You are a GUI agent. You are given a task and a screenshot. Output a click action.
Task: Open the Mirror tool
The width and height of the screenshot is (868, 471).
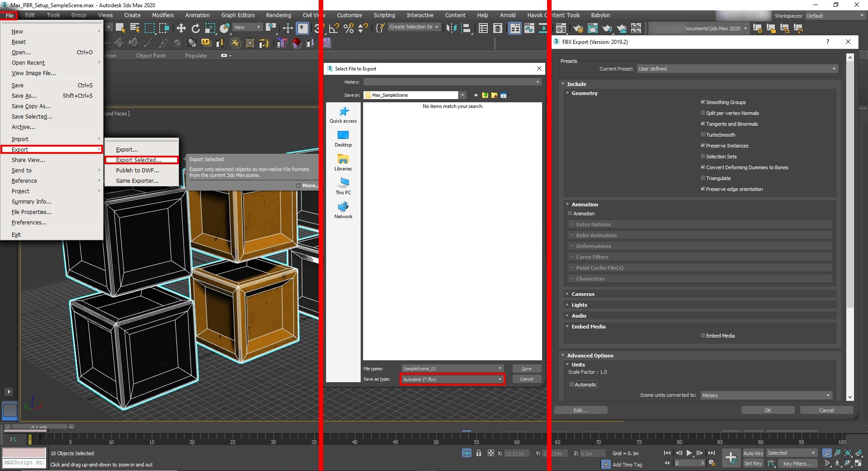[451, 28]
